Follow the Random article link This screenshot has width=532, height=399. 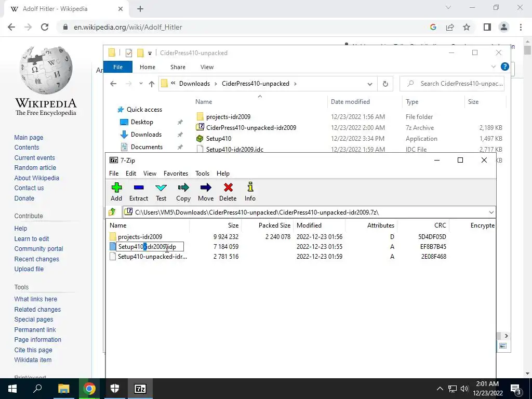click(x=35, y=168)
